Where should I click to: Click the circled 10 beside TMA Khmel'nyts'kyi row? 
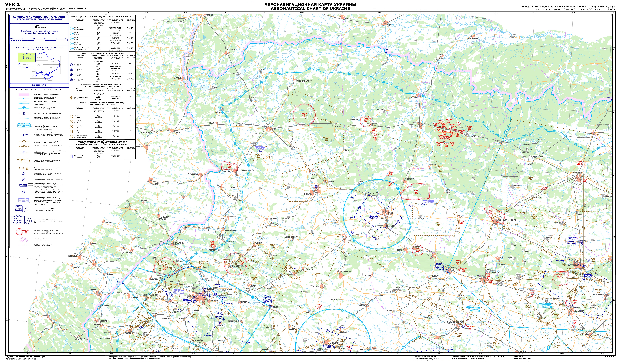[72, 29]
